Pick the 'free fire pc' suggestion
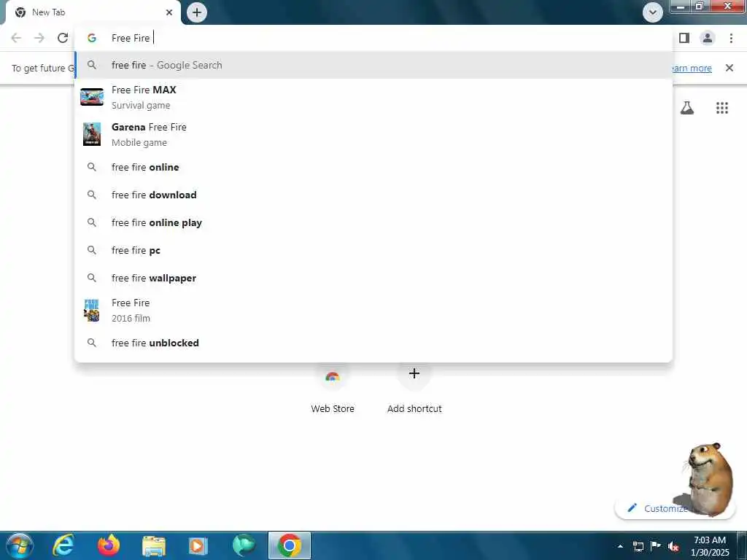Viewport: 747px width, 560px height. (x=373, y=250)
